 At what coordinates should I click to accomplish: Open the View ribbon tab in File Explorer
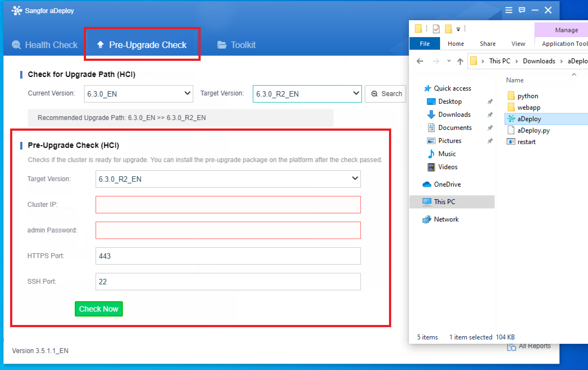[518, 44]
